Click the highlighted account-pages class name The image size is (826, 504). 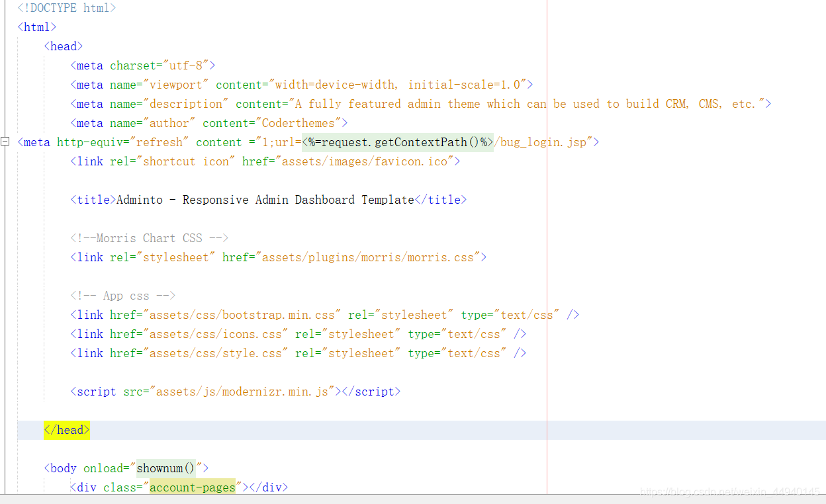[x=193, y=487]
